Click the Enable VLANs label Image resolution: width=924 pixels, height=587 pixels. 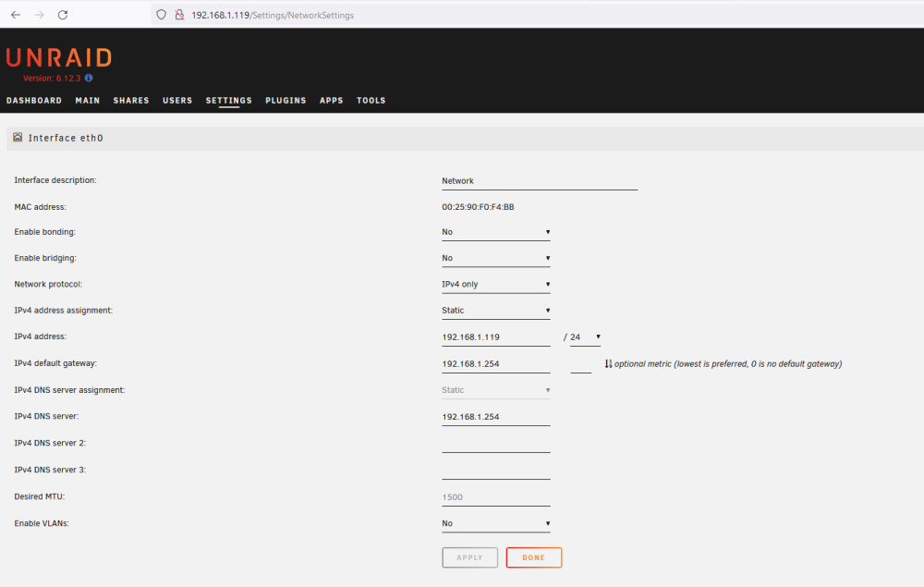(42, 523)
